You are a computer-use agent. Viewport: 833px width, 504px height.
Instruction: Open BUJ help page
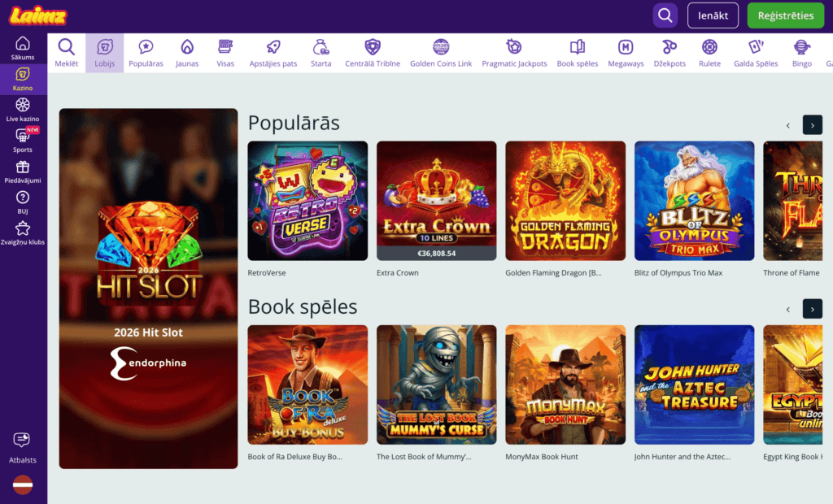click(23, 202)
